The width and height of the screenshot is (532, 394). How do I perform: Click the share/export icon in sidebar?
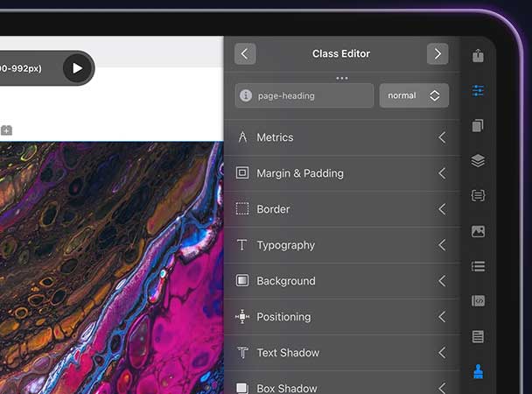(x=478, y=55)
